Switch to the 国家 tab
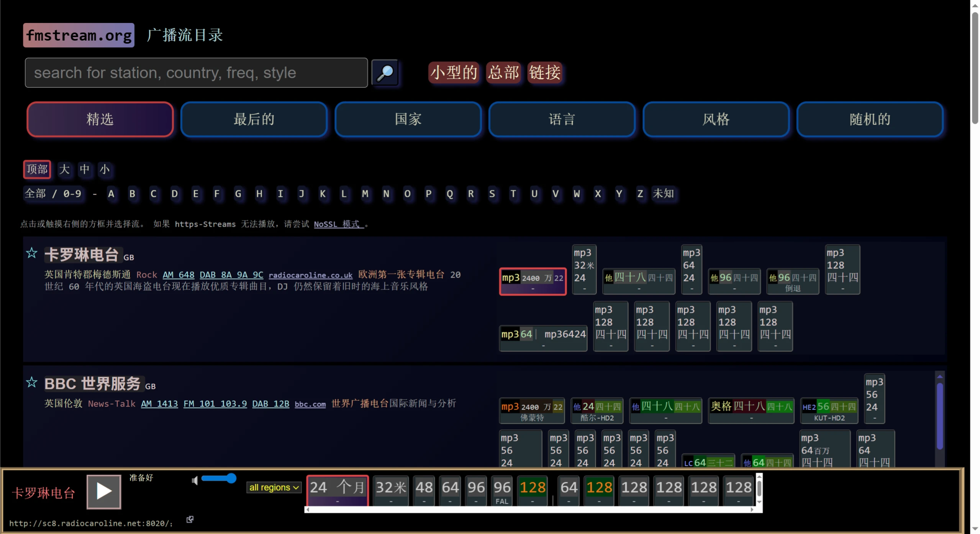 coord(408,119)
